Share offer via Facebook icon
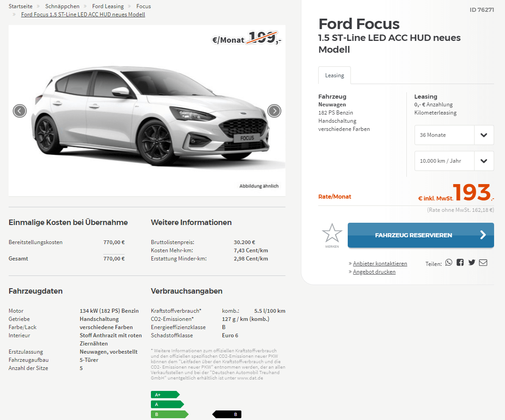The height and width of the screenshot is (420, 505). 460,263
